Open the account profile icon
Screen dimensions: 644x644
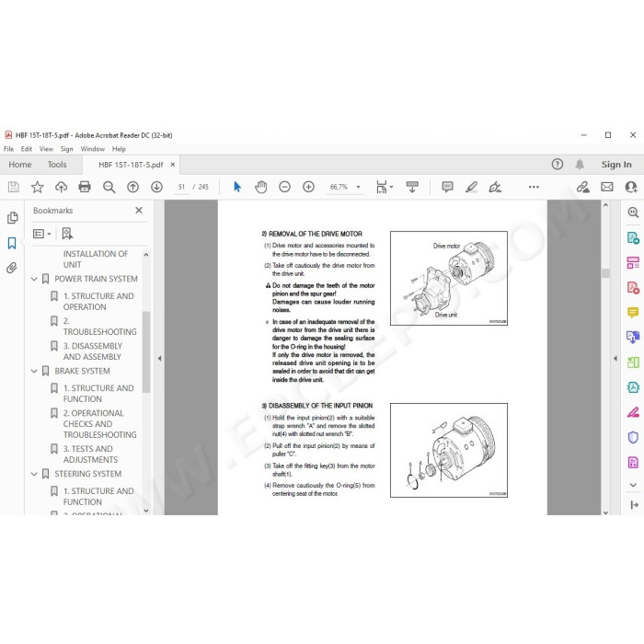tap(631, 188)
